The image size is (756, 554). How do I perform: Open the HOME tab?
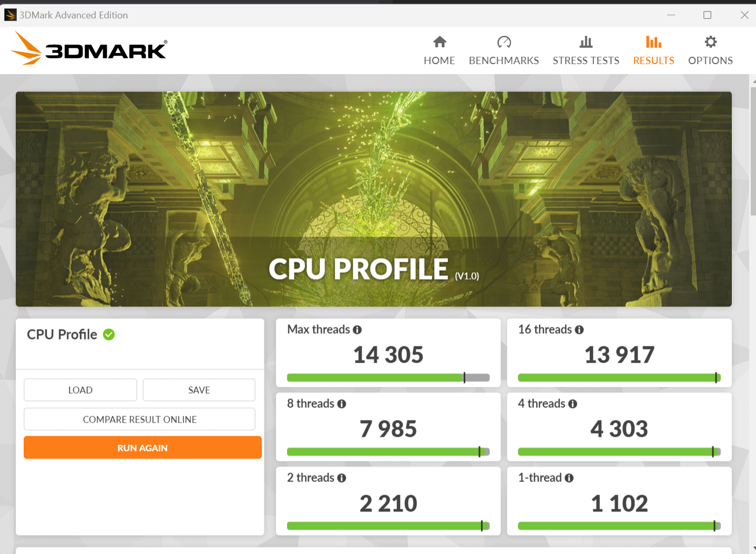tap(440, 50)
